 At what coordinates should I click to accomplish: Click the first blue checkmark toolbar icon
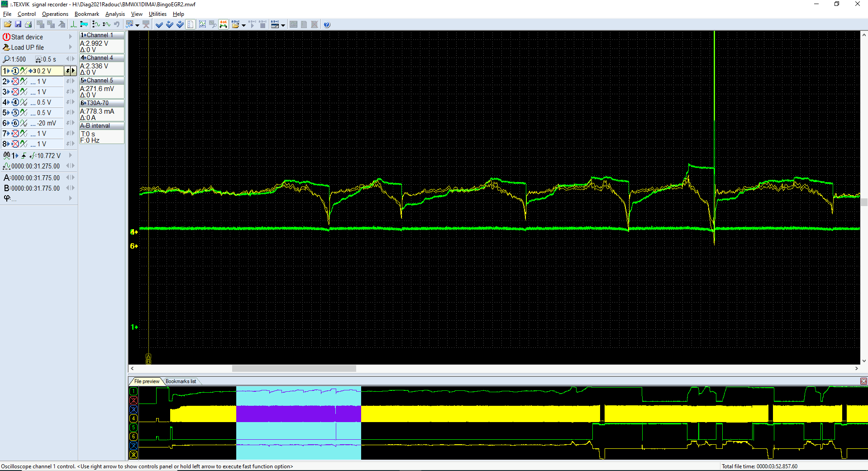(x=159, y=24)
